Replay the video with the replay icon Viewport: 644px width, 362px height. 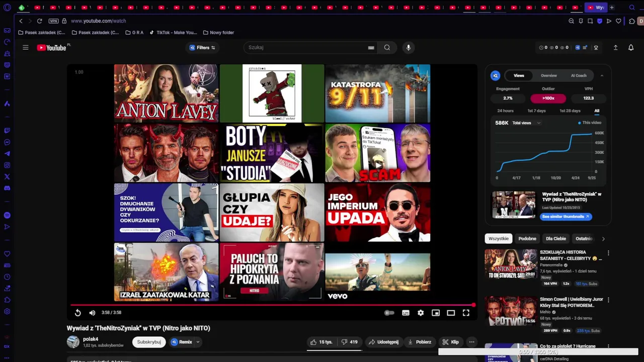(x=78, y=313)
